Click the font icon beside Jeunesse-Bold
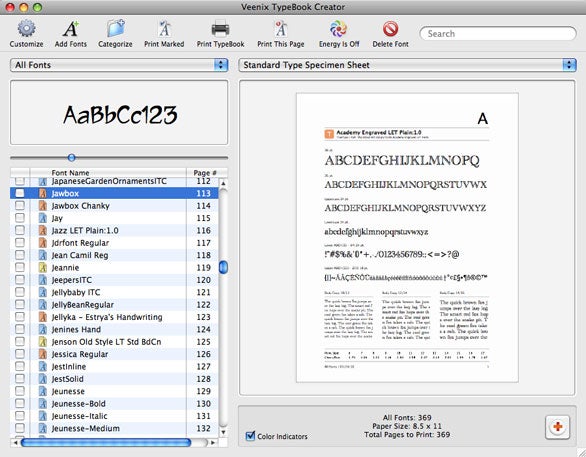Viewport: 586px width, 457px height. pos(43,404)
